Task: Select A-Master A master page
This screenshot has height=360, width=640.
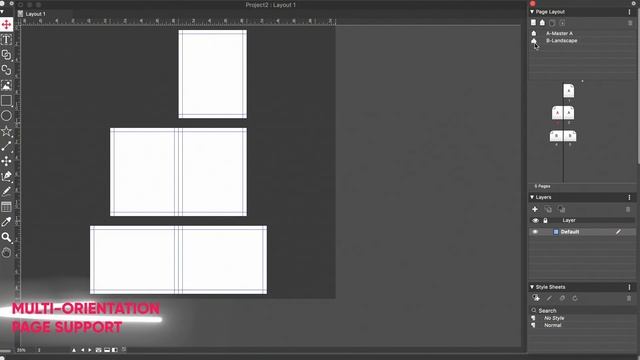Action: (559, 33)
